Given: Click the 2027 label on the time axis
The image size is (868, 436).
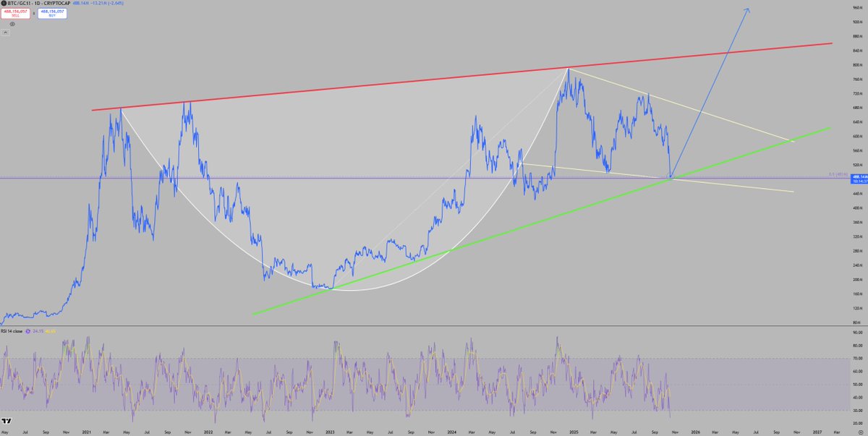Looking at the screenshot, I should coord(817,431).
